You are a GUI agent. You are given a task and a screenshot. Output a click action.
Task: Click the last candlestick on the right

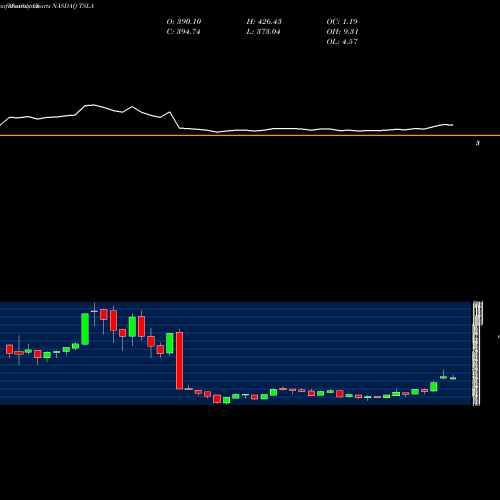[453, 378]
